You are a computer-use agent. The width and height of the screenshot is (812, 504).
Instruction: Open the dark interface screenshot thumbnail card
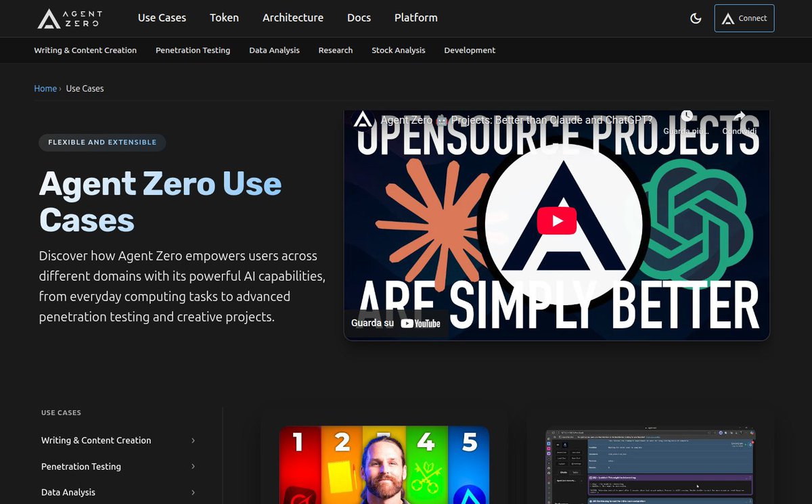(x=650, y=467)
